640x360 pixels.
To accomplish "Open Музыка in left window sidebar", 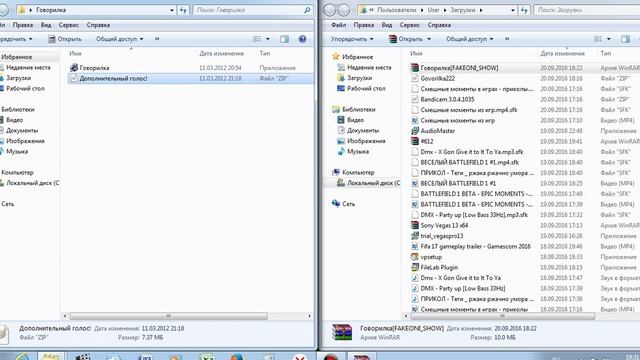I will coord(17,151).
